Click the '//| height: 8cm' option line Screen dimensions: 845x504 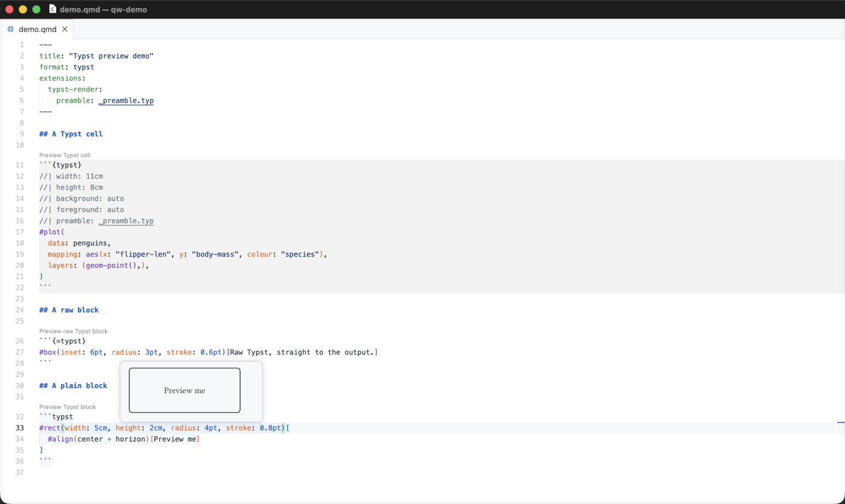click(71, 188)
